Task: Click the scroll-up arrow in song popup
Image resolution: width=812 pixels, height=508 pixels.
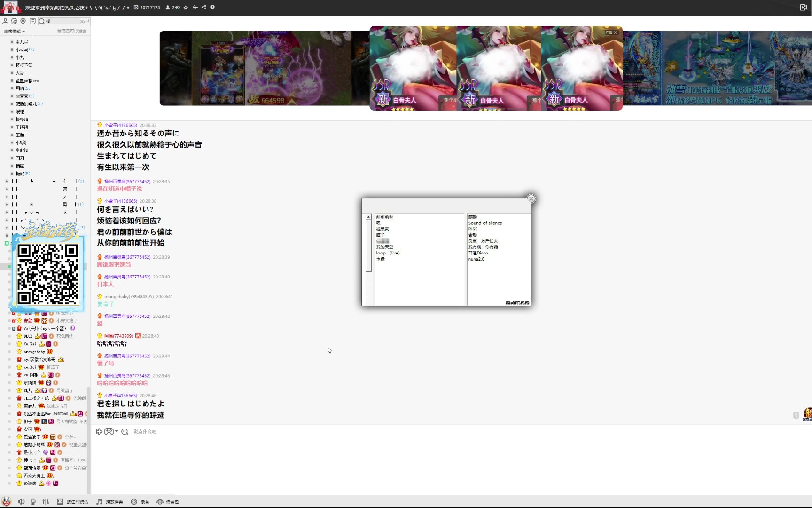Action: pos(368,217)
